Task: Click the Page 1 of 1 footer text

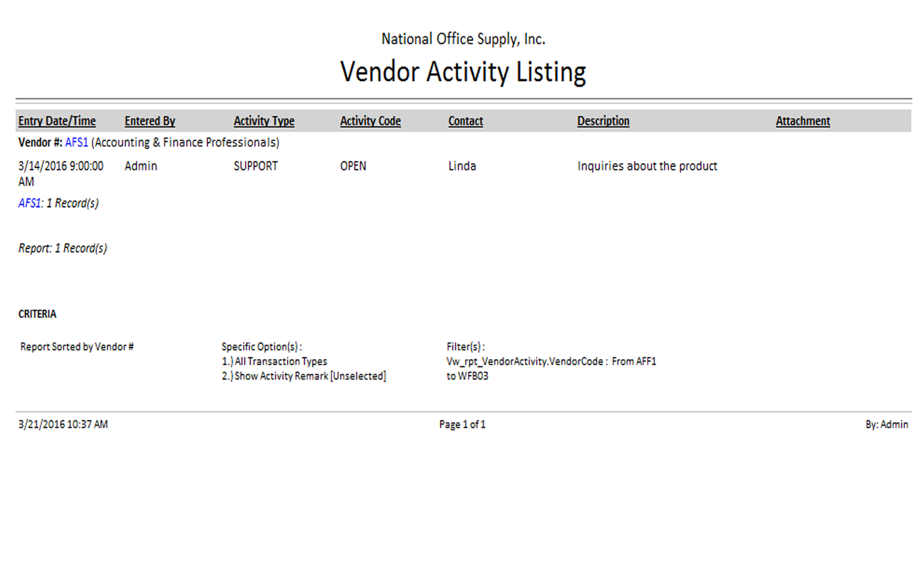Action: coord(462,424)
